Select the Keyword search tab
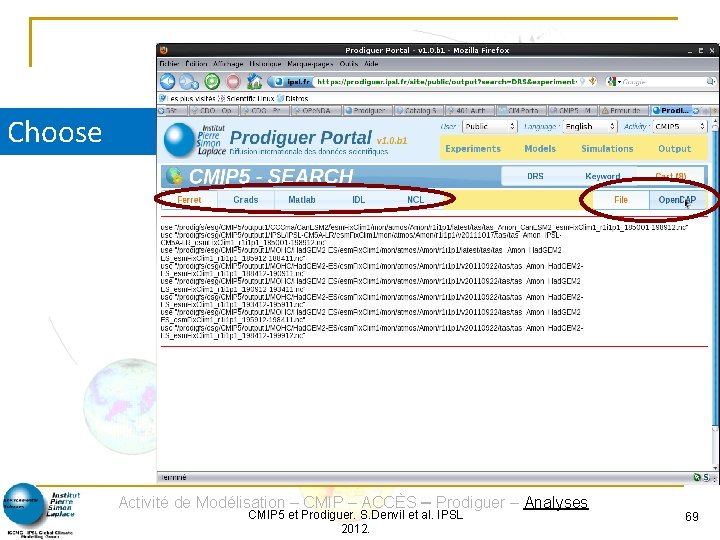This screenshot has height=540, width=720. (602, 176)
